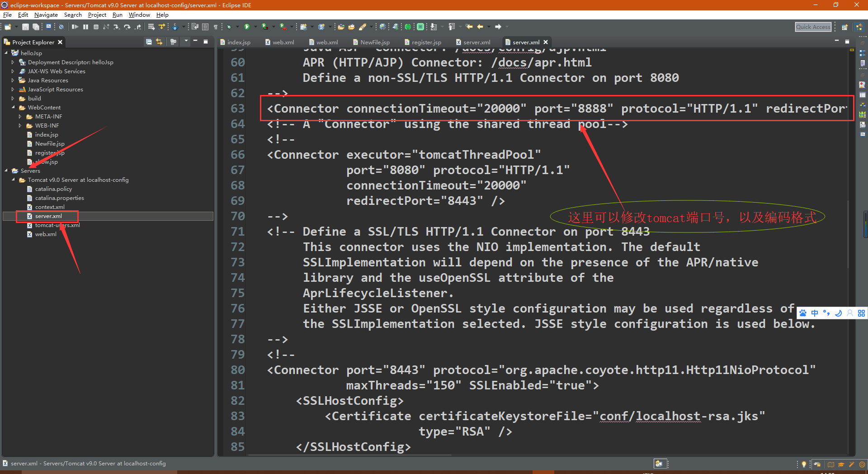The image size is (868, 474).
Task: Open the Window menu
Action: 139,15
